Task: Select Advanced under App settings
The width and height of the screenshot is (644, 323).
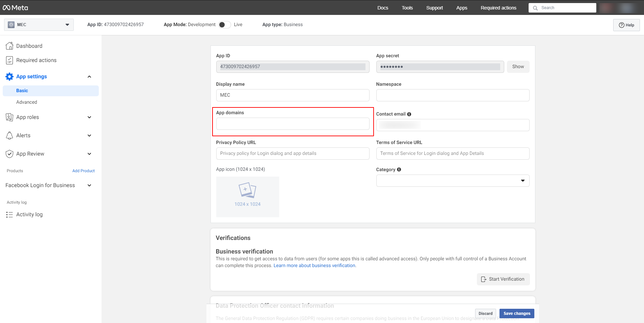Action: point(27,102)
